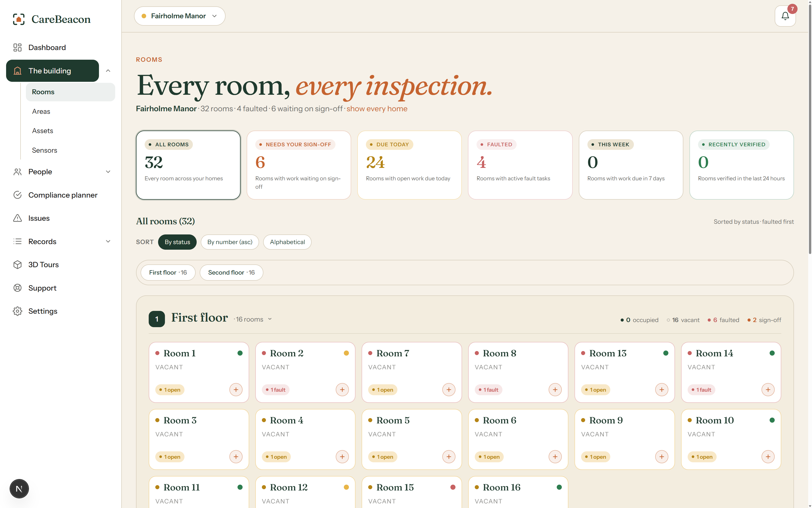Open notifications bell icon
This screenshot has height=508, width=812.
(785, 16)
